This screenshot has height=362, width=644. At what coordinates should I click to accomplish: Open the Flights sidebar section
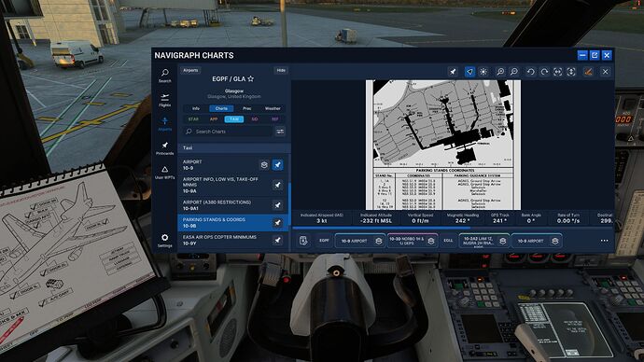[x=164, y=100]
